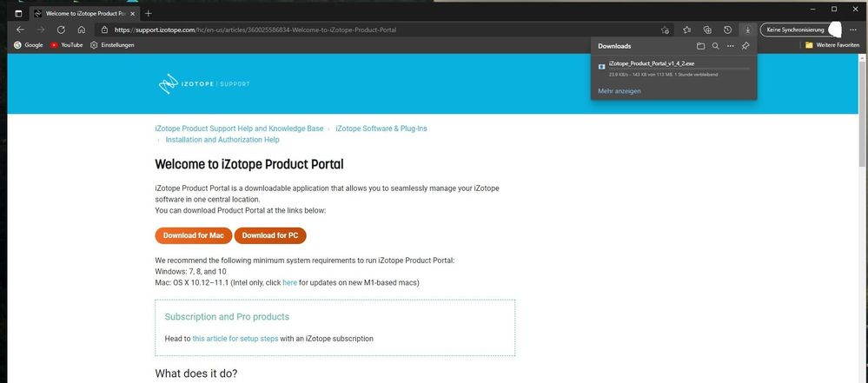The width and height of the screenshot is (868, 383).
Task: Reload the current page
Action: 61,30
